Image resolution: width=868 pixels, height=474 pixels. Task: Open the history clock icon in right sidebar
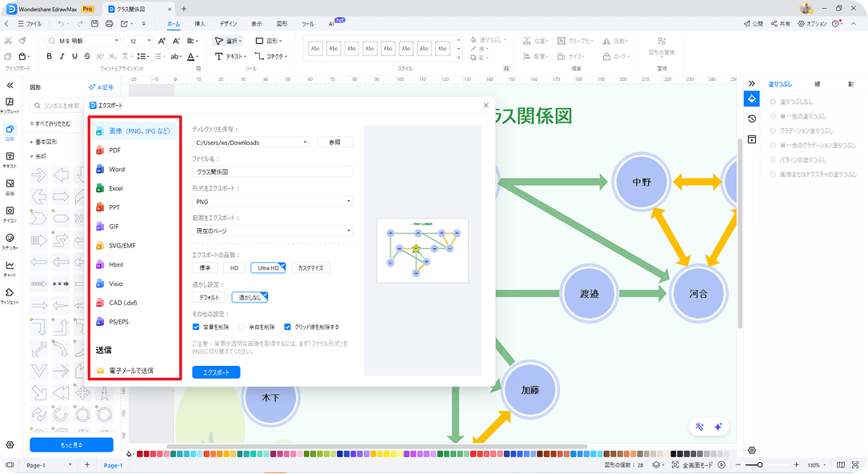point(752,119)
